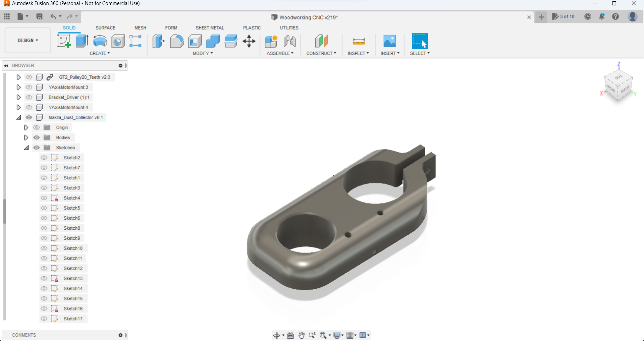
Task: Open the CONSTRUCT menu label
Action: click(x=321, y=53)
